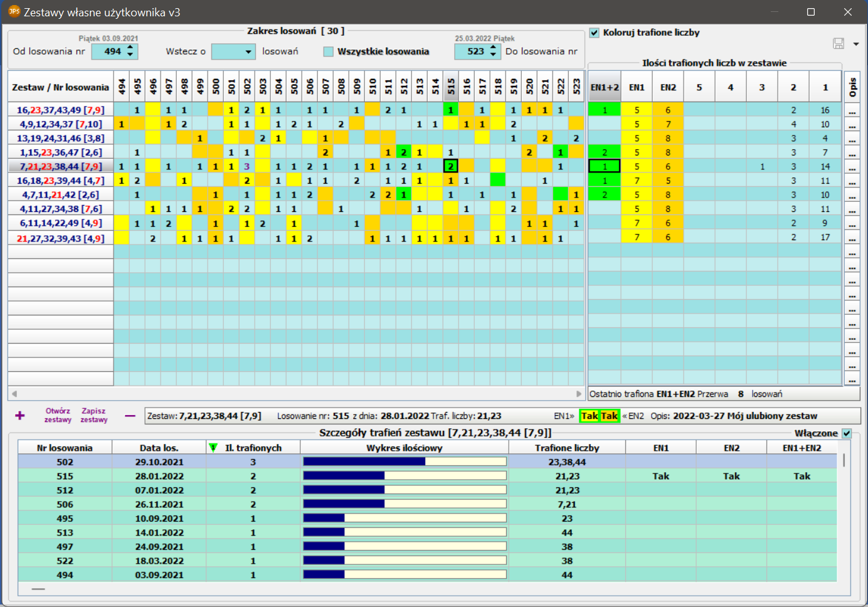Click date 28.01.2022 in details table

tap(159, 476)
